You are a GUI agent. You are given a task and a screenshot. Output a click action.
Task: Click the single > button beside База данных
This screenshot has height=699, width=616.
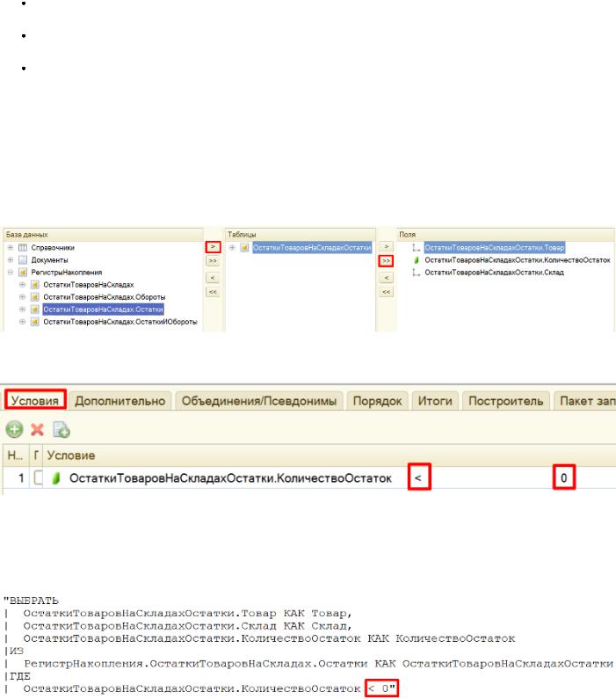pyautogui.click(x=212, y=249)
